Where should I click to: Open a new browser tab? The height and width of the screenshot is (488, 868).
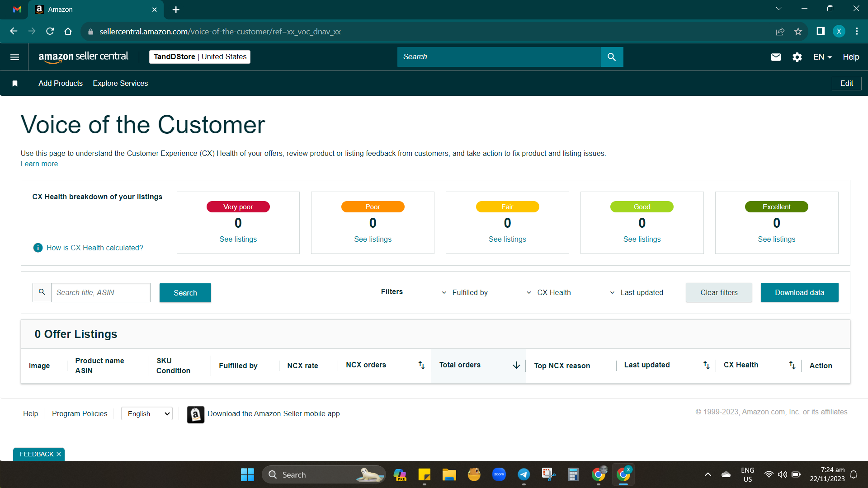(x=176, y=9)
